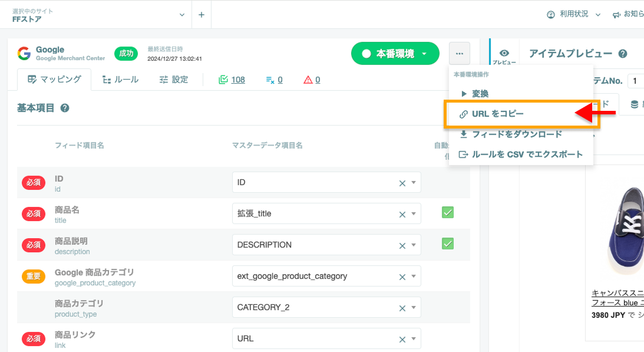This screenshot has width=644, height=352.
Task: Open dropdown arrow for DESCRIPTION field
Action: click(414, 245)
